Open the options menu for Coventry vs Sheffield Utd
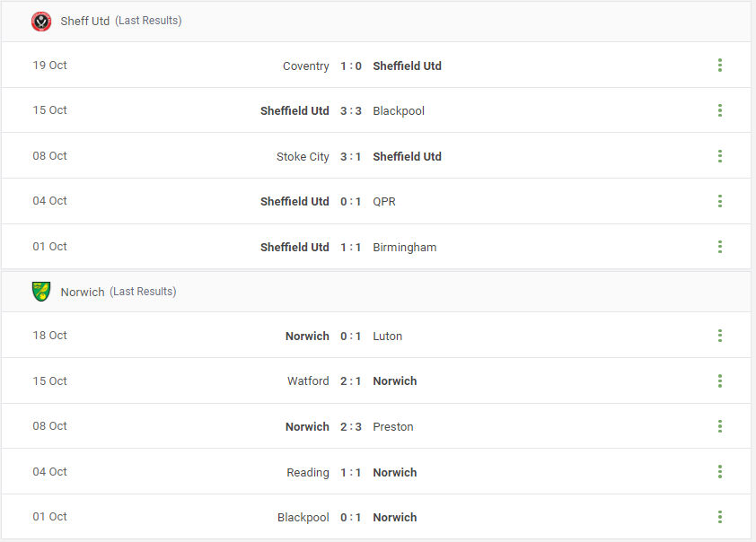Screen dimensions: 756x542 tap(719, 65)
